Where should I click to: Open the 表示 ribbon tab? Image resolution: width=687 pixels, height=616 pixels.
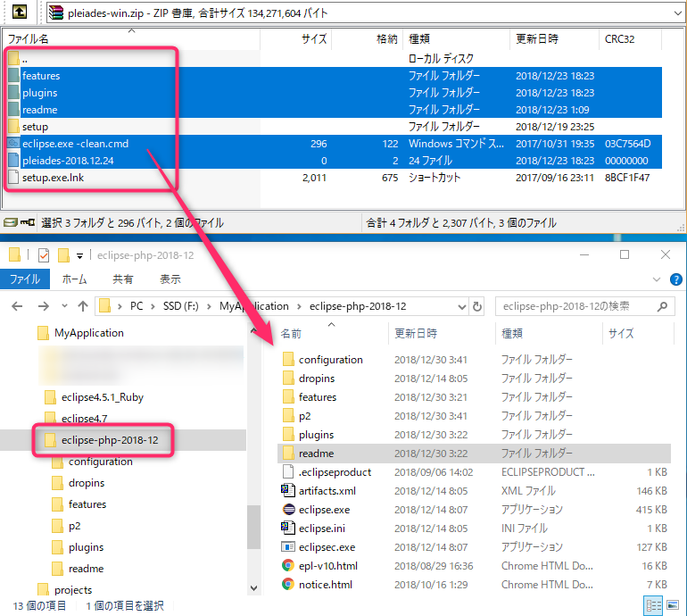tap(170, 279)
